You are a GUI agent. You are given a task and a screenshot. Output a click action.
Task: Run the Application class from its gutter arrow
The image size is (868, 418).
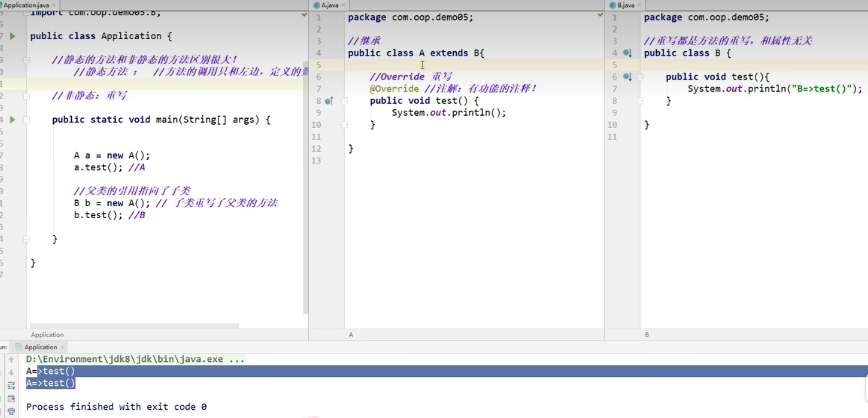[12, 36]
